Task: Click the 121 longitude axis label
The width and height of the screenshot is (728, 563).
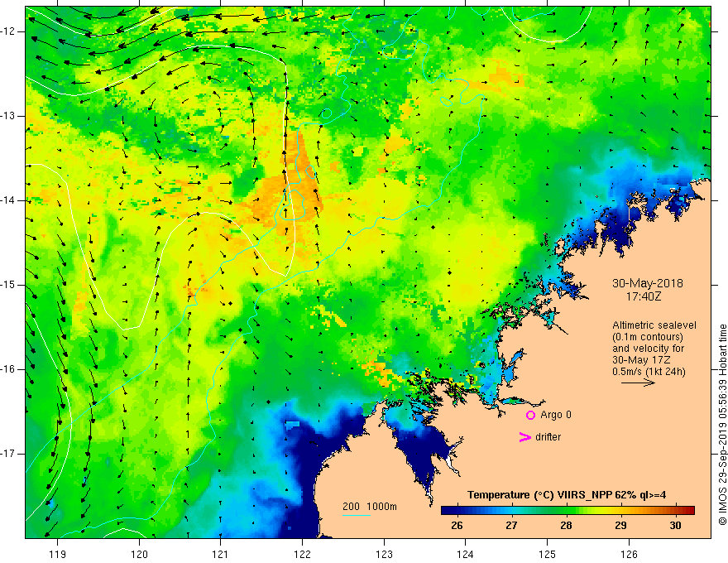Action: [x=221, y=554]
